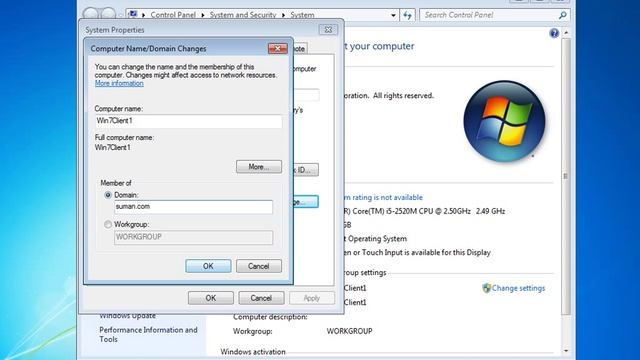The height and width of the screenshot is (360, 640).
Task: Confirm with OK in Computer Name/Domain Changes
Action: [x=208, y=266]
